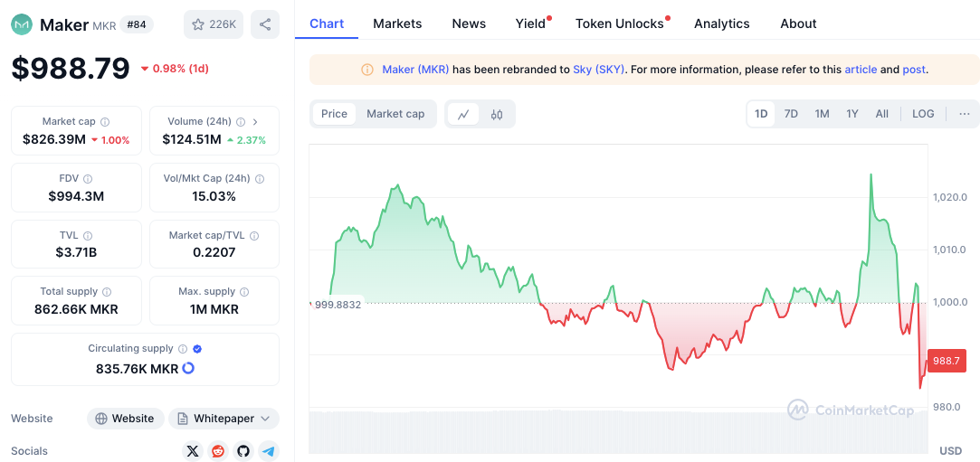This screenshot has width=980, height=462.
Task: Open the 'post' link in notice
Action: (x=914, y=70)
